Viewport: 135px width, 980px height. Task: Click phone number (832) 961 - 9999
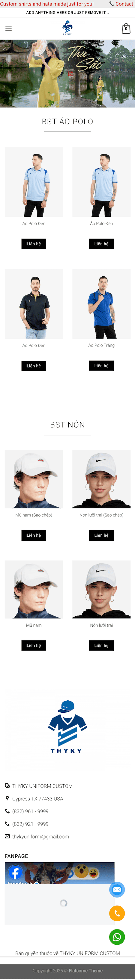[x=30, y=811]
